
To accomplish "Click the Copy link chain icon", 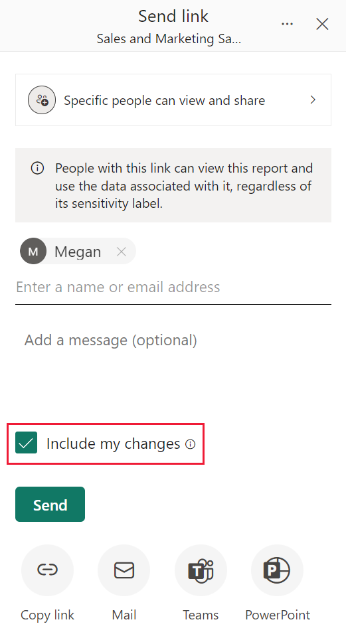I will coord(47,570).
